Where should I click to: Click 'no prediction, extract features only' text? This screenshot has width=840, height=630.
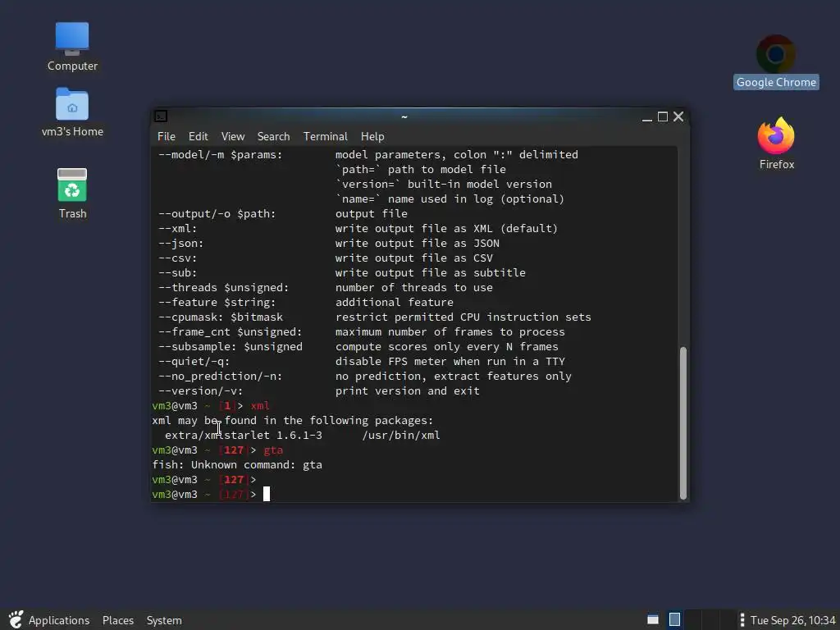(453, 376)
